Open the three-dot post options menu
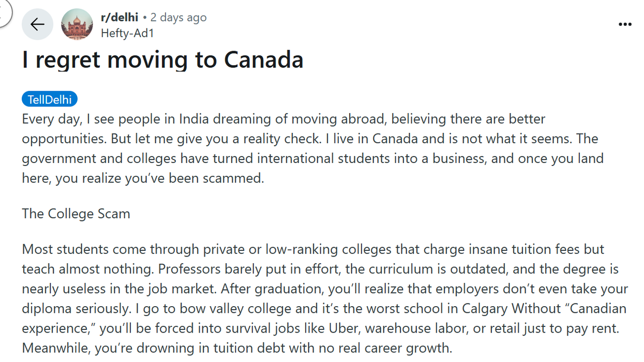 [625, 24]
